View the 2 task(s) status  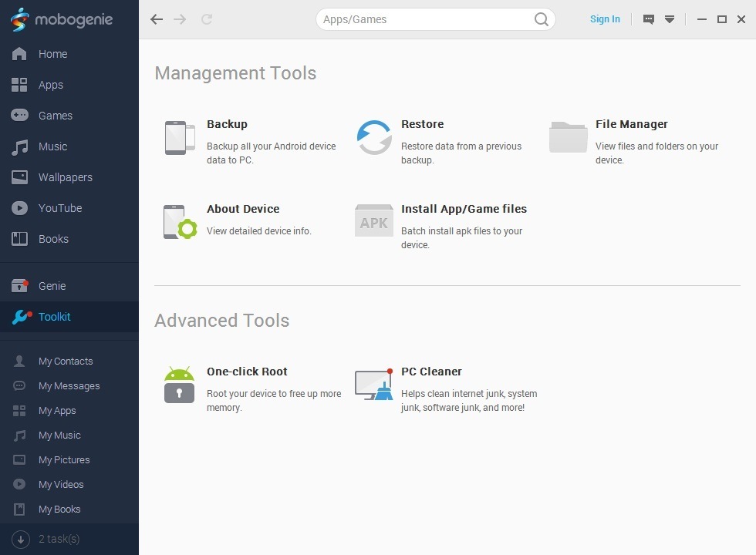[59, 538]
